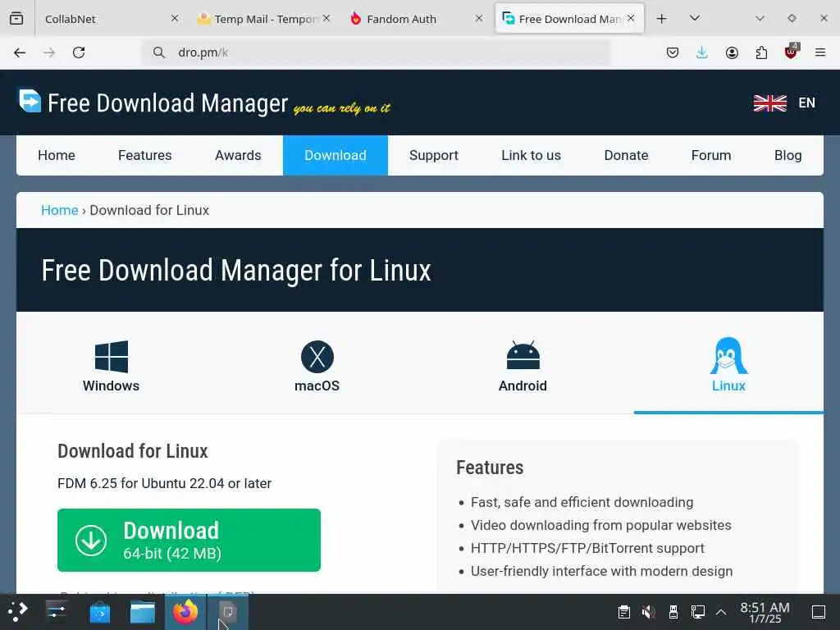Click the 'FDM 6.25 for Ubuntu 22.04 or later' text

[x=164, y=483]
